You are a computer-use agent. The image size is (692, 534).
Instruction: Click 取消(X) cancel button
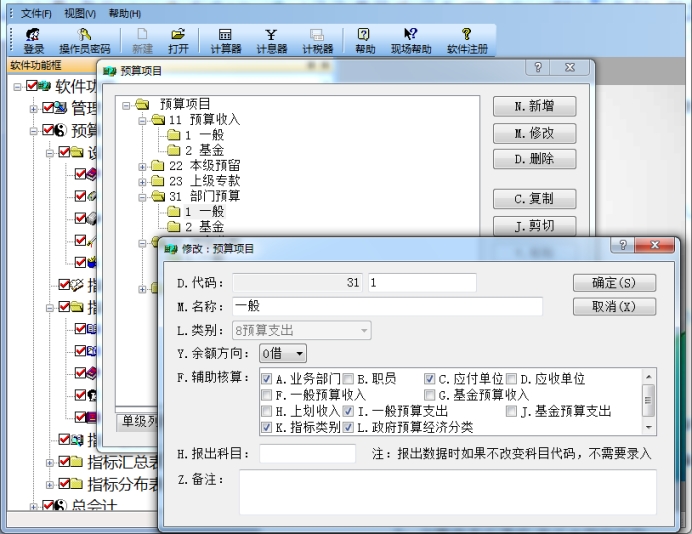[x=614, y=307]
